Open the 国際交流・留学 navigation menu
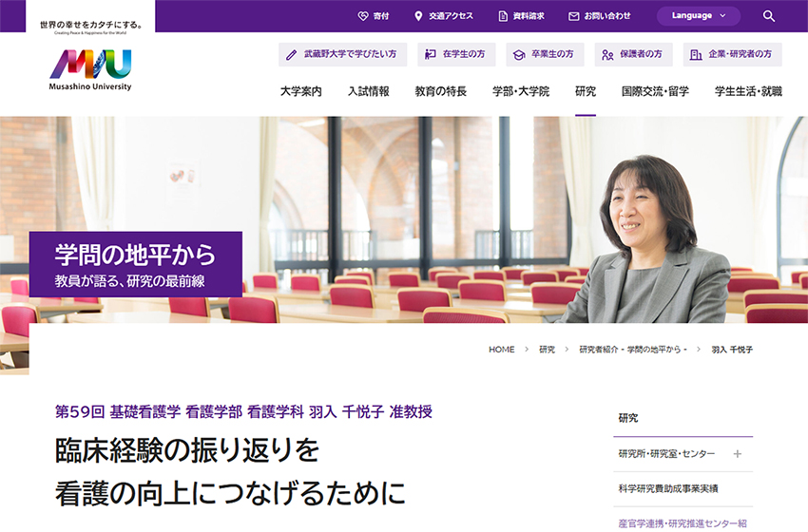 pyautogui.click(x=655, y=91)
